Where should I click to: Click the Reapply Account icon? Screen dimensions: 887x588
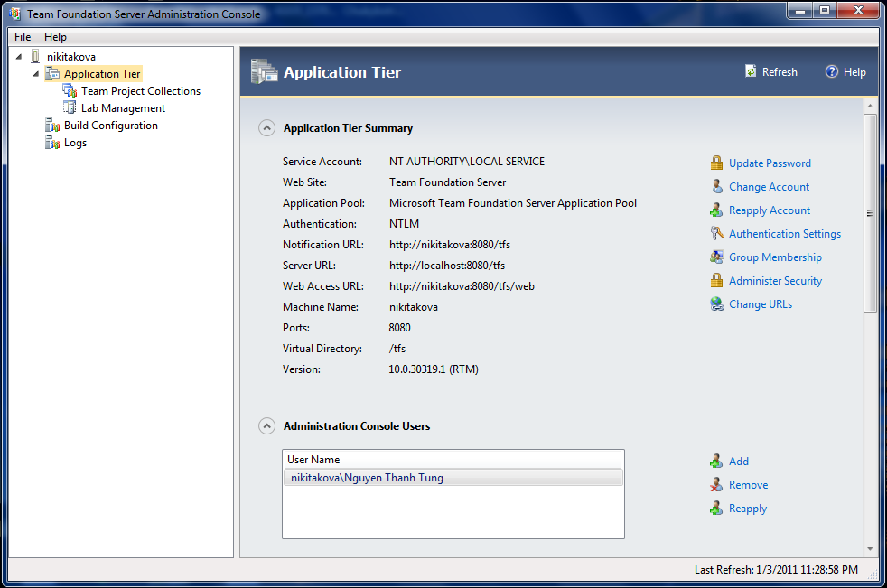716,210
